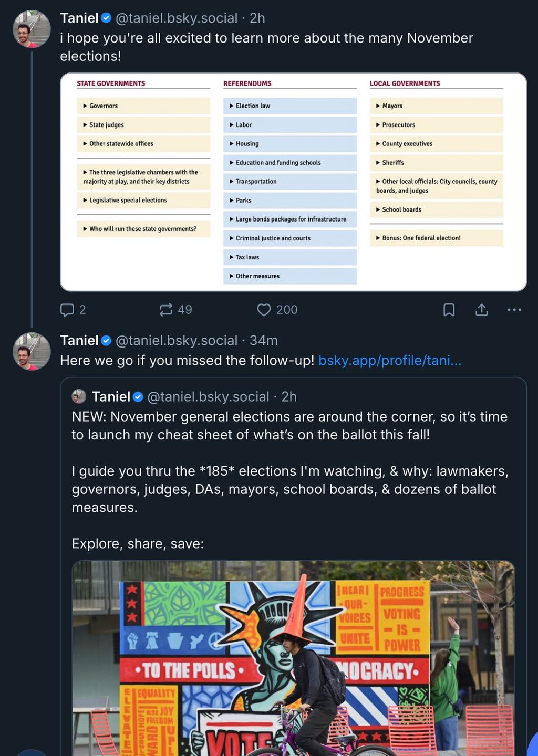Share the November elections post
The image size is (538, 756).
point(482,310)
